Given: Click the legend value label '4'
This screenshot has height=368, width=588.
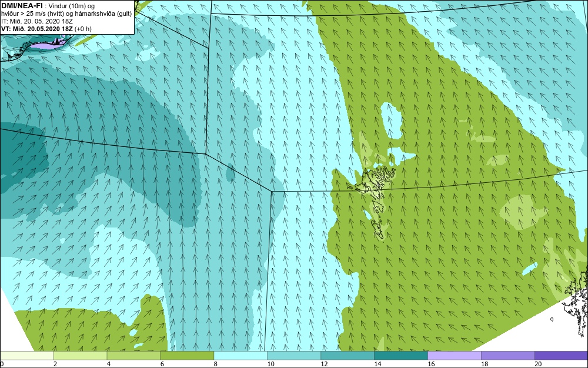Looking at the screenshot, I should (x=109, y=364).
